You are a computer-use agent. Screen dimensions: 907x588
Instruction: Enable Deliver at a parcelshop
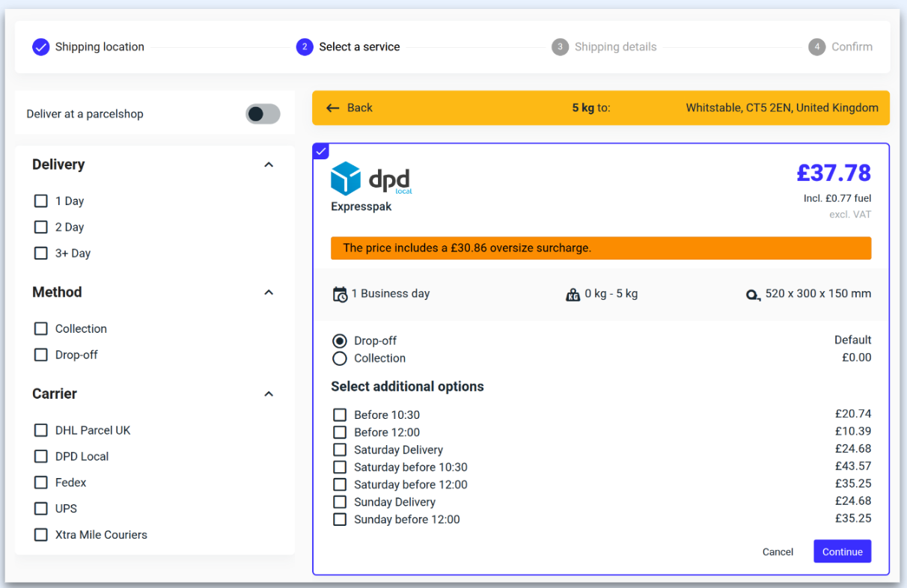(262, 113)
